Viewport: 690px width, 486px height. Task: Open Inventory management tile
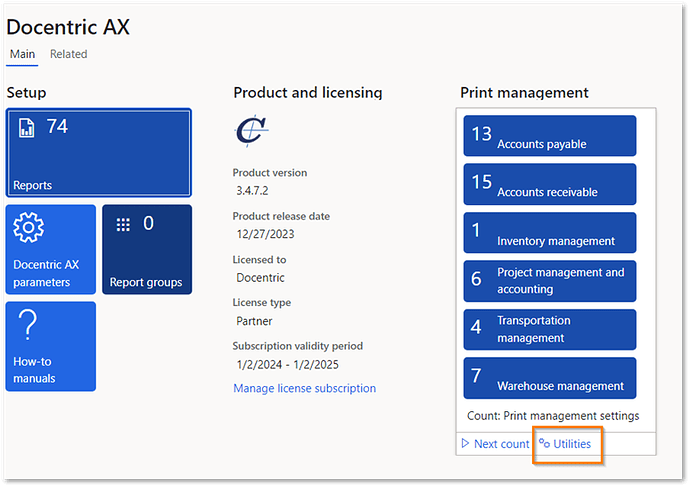pos(550,233)
